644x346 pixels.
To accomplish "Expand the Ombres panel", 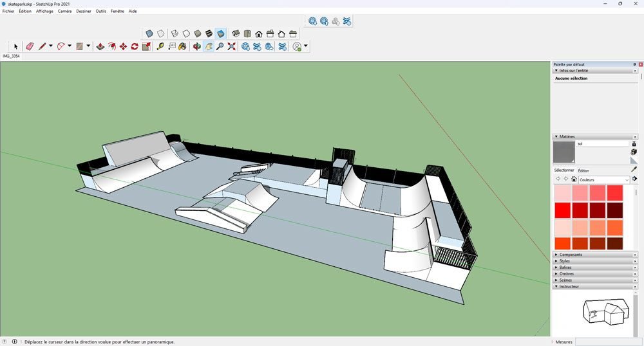I will click(x=594, y=274).
